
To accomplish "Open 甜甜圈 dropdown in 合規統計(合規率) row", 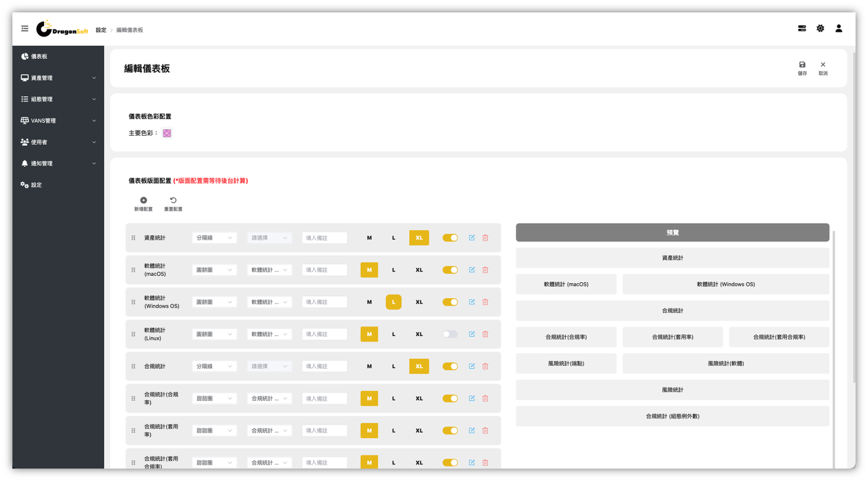I will pyautogui.click(x=215, y=399).
